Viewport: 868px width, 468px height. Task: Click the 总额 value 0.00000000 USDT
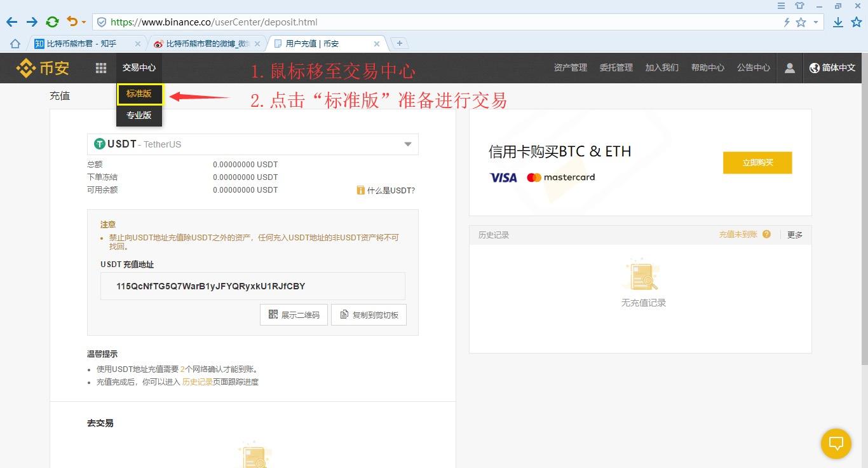tap(245, 164)
